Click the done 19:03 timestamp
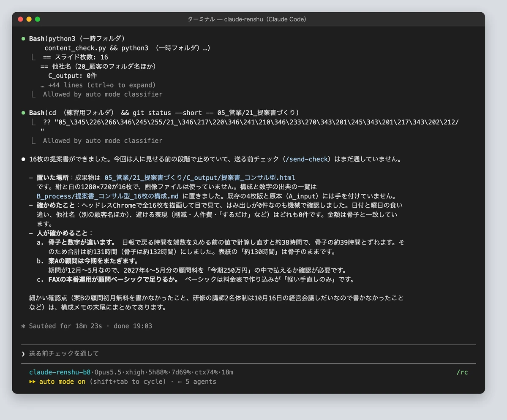The image size is (507, 420). (134, 326)
